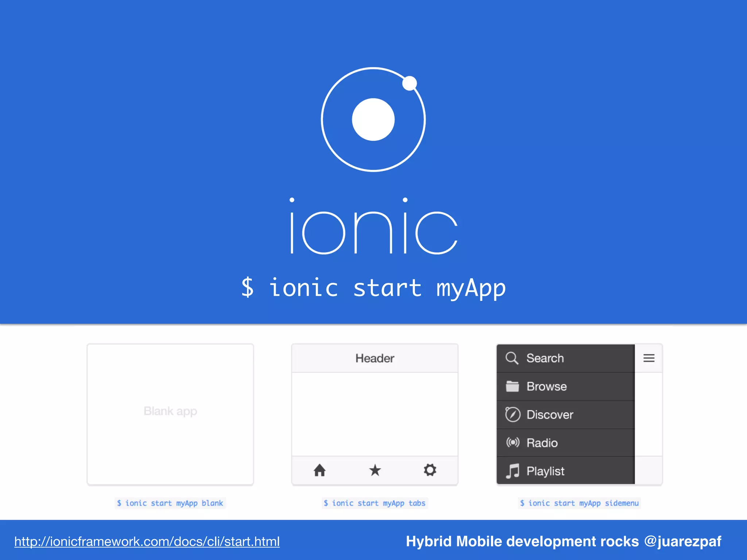Tap the gear settings tab icon
The height and width of the screenshot is (560, 747).
pos(430,470)
